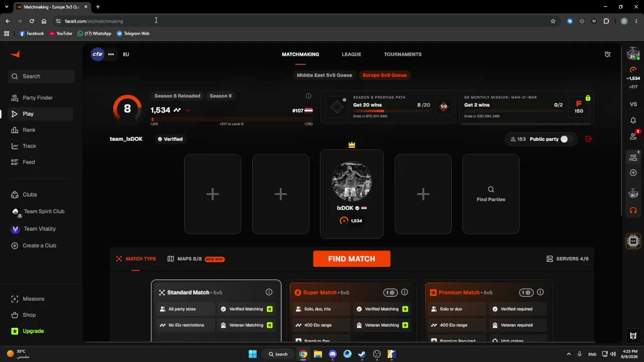Click the Super Match ticket cost badge

[x=390, y=293]
